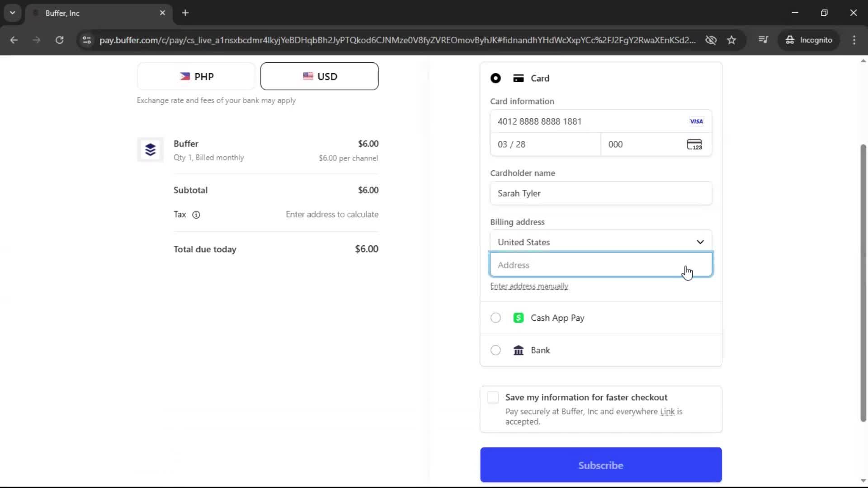Click the CVC card icon
Image resolution: width=868 pixels, height=488 pixels.
pyautogui.click(x=695, y=144)
